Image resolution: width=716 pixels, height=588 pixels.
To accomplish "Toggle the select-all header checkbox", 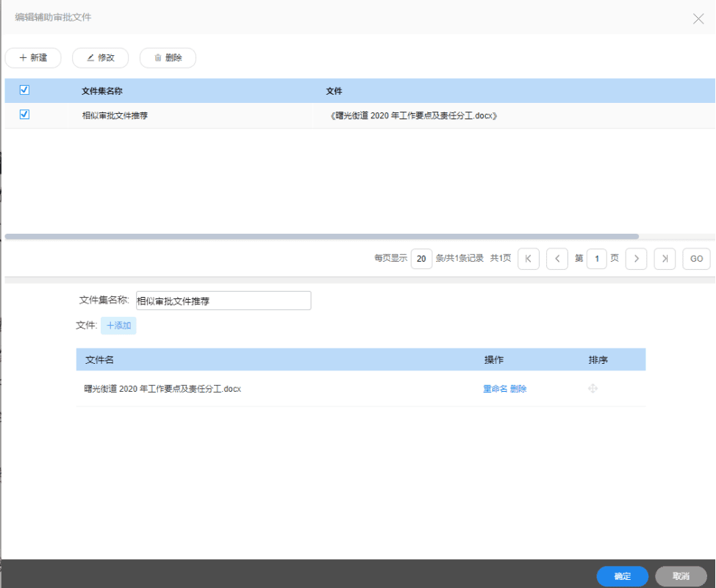I will (x=25, y=90).
